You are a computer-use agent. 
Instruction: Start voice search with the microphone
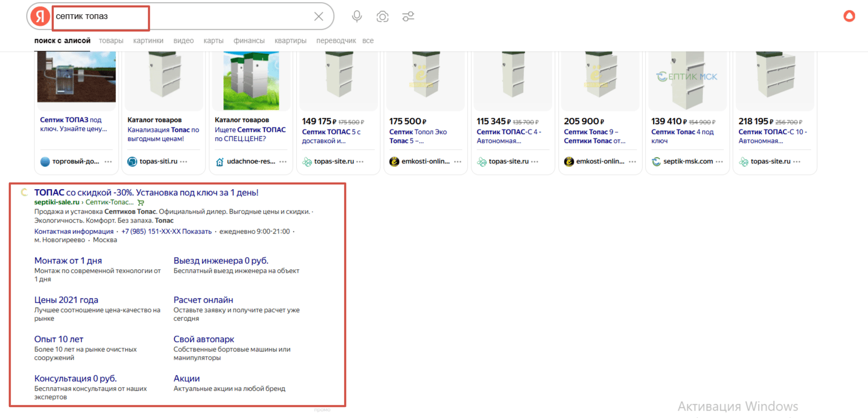pos(357,16)
